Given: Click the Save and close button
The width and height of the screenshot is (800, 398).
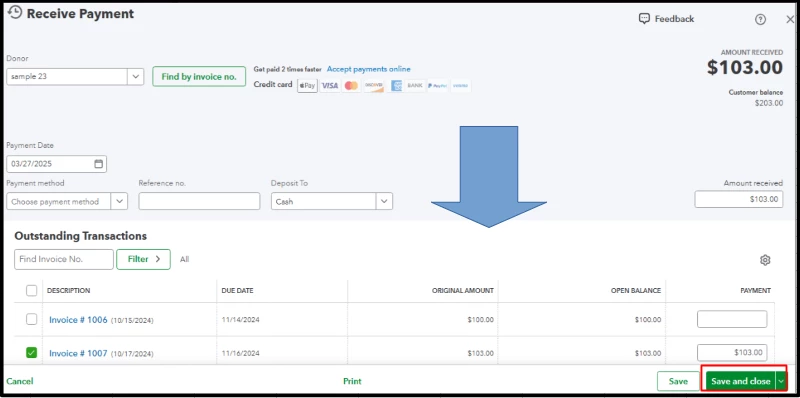Looking at the screenshot, I should pyautogui.click(x=740, y=381).
